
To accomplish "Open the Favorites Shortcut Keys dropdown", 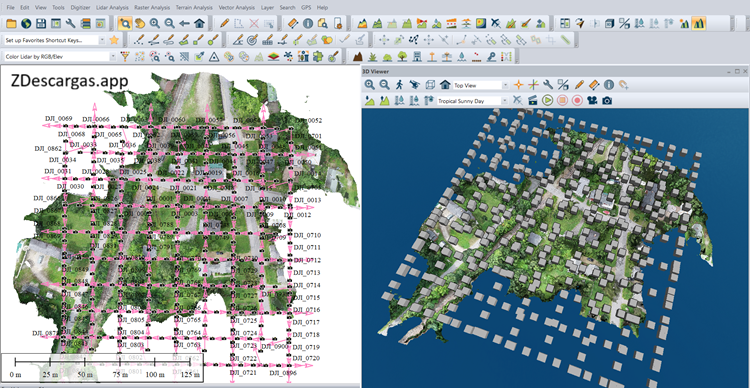I will (x=102, y=40).
